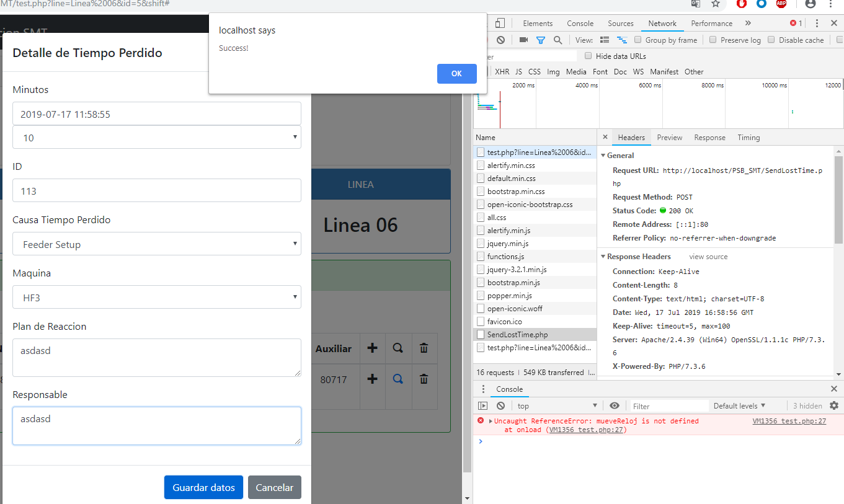Click the ID field containing 113
This screenshot has height=504, width=844.
pyautogui.click(x=157, y=191)
